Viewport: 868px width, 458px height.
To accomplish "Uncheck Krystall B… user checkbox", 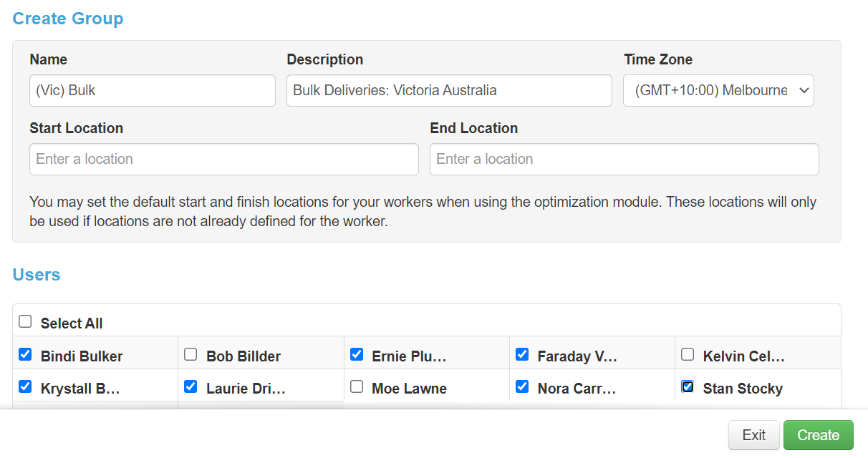I will tap(25, 386).
